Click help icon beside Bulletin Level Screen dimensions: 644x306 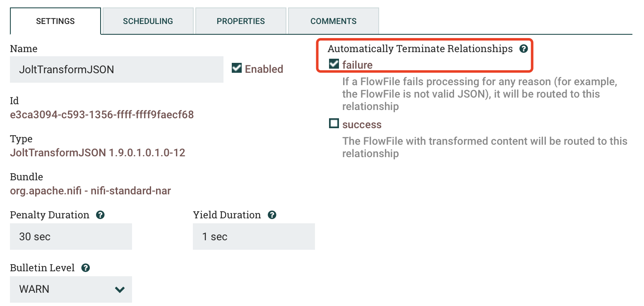(x=86, y=268)
